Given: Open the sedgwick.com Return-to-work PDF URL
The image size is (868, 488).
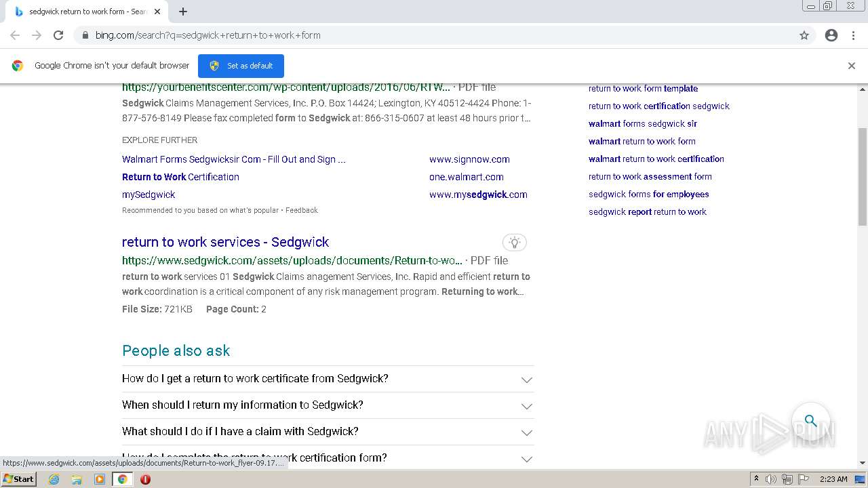Looking at the screenshot, I should tap(292, 260).
